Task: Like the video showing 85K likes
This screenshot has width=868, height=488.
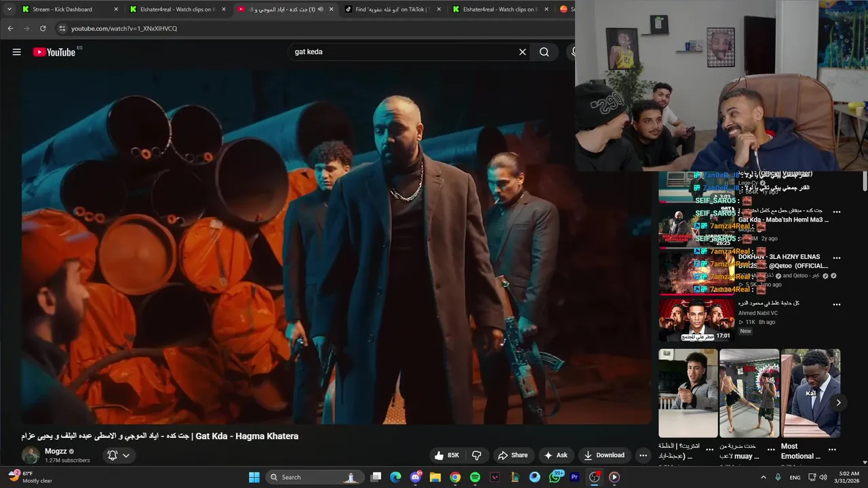Action: pyautogui.click(x=447, y=455)
